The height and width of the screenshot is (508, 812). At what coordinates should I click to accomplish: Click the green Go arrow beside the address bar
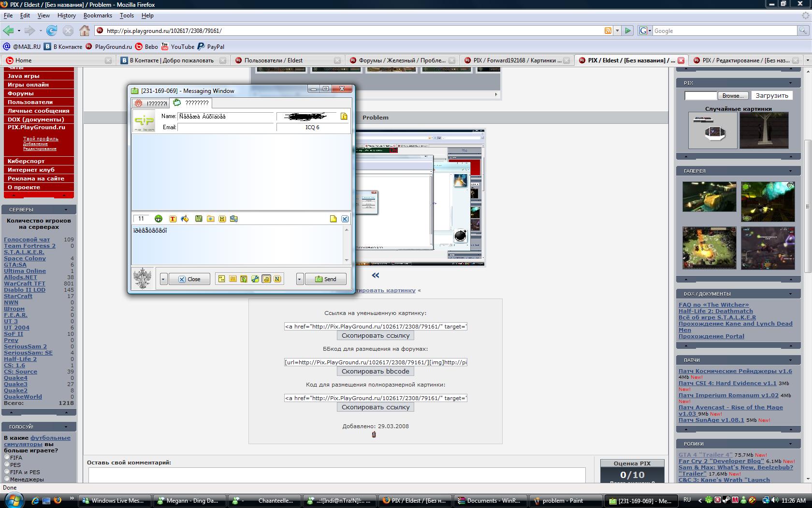pos(628,30)
